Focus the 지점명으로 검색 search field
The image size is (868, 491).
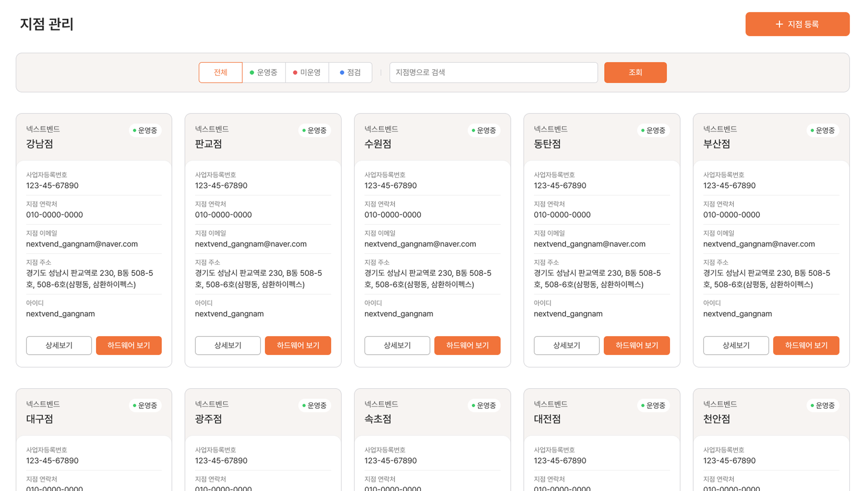[x=493, y=72]
